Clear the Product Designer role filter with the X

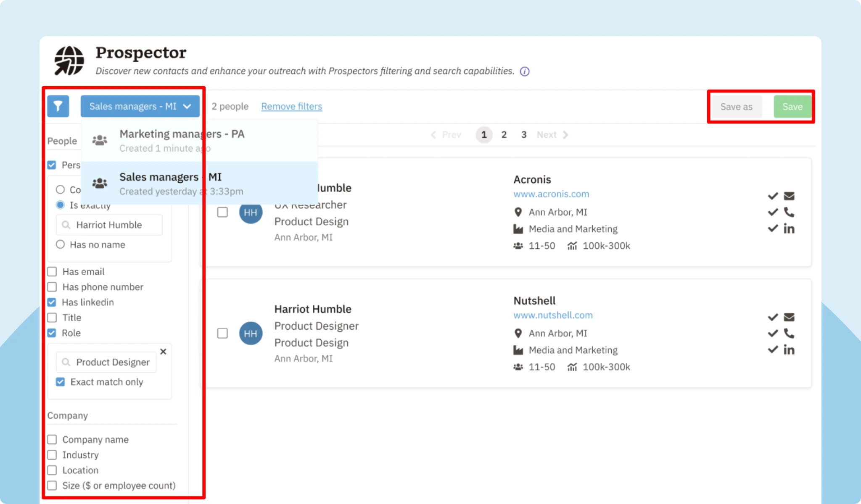[x=163, y=352]
